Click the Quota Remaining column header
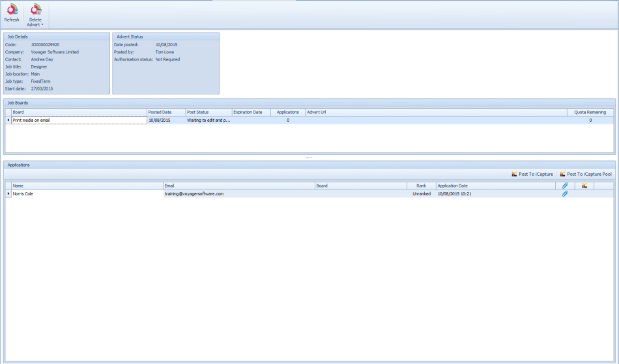619x364 pixels. tap(590, 112)
